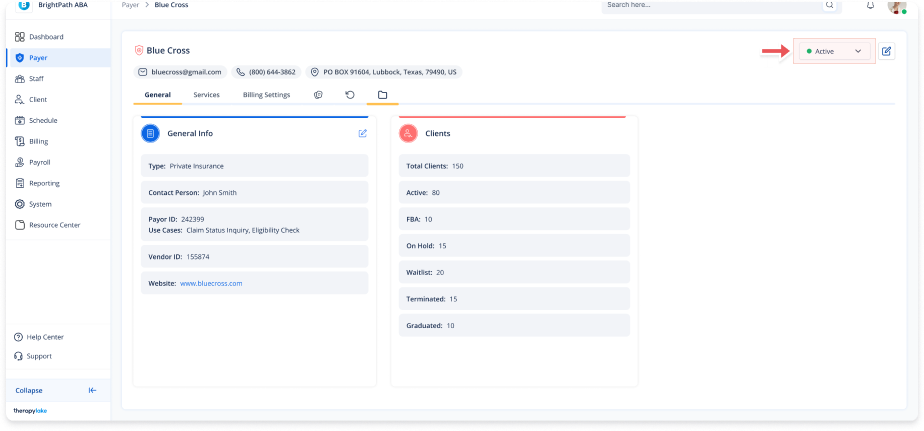924x431 pixels.
Task: Open the Billing sidebar item
Action: [x=58, y=142]
